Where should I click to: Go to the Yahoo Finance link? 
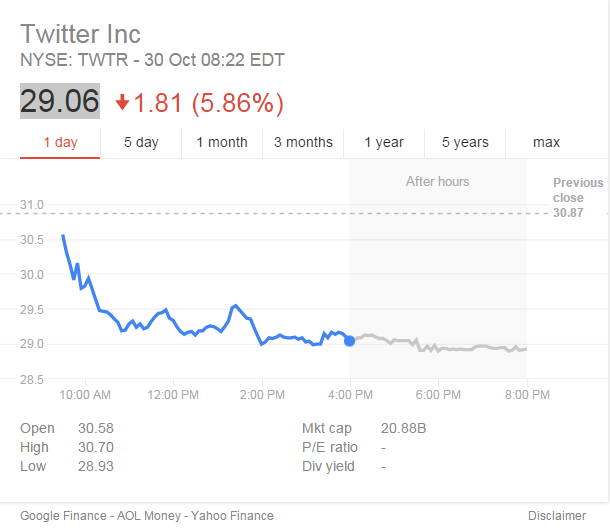[234, 516]
